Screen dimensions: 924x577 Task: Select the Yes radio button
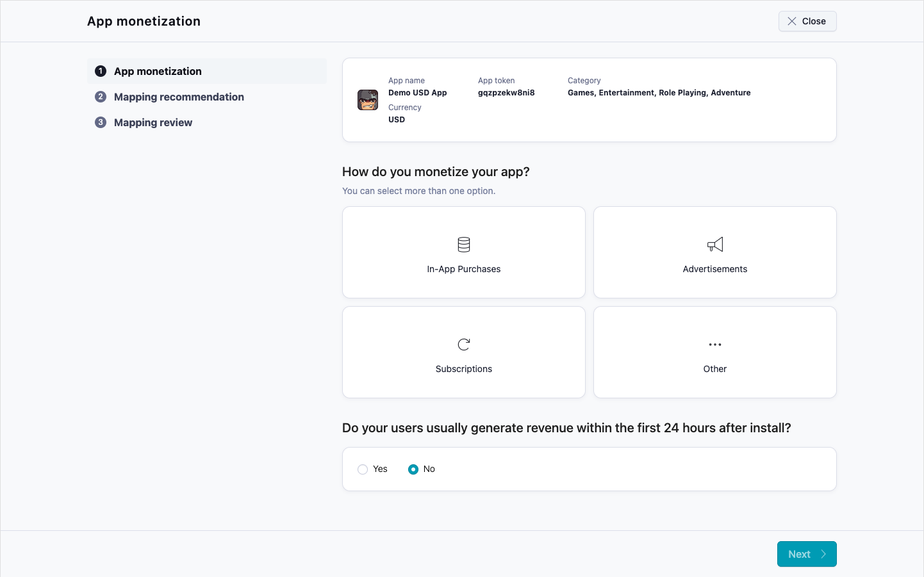tap(363, 469)
